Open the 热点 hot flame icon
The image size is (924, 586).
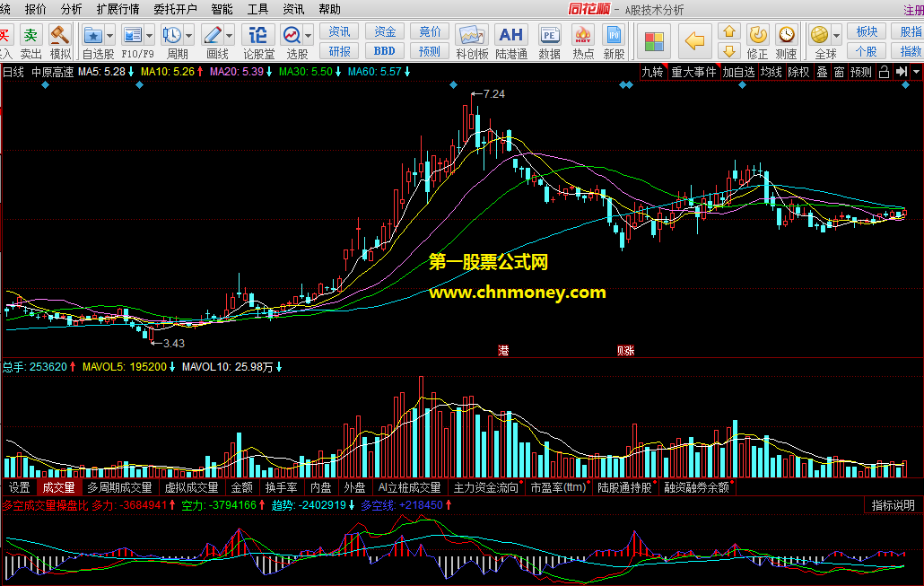(583, 35)
